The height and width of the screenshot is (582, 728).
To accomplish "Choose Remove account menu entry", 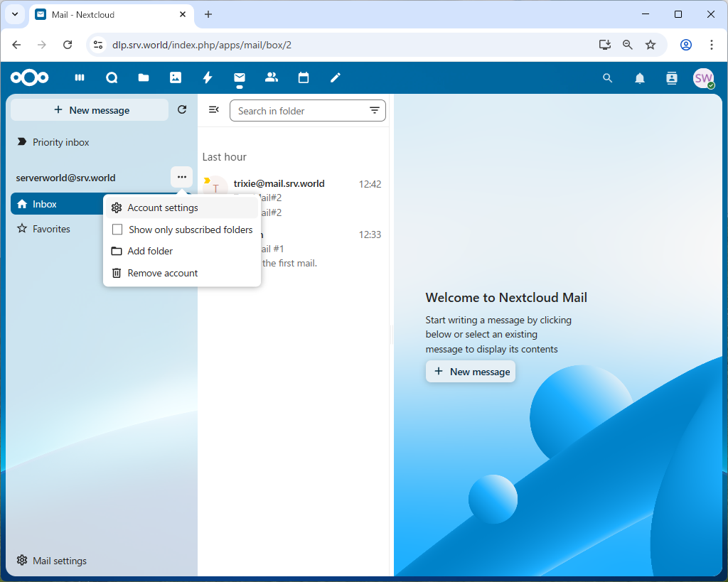I will [x=163, y=273].
